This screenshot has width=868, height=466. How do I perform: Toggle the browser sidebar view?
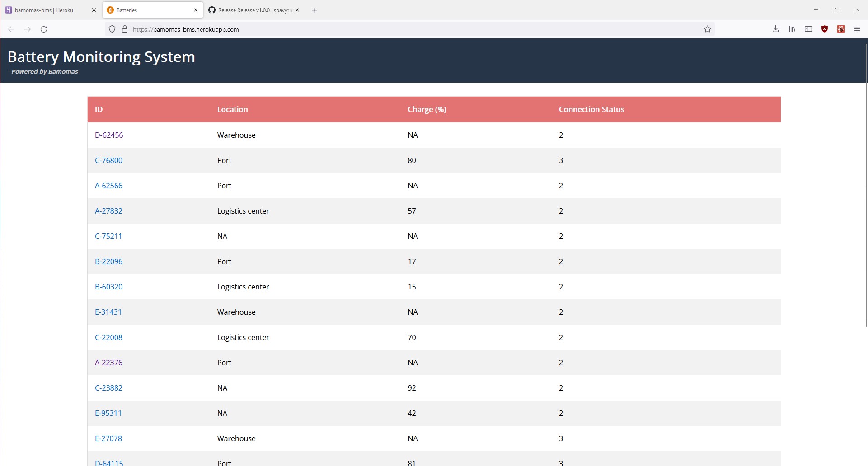click(x=808, y=29)
